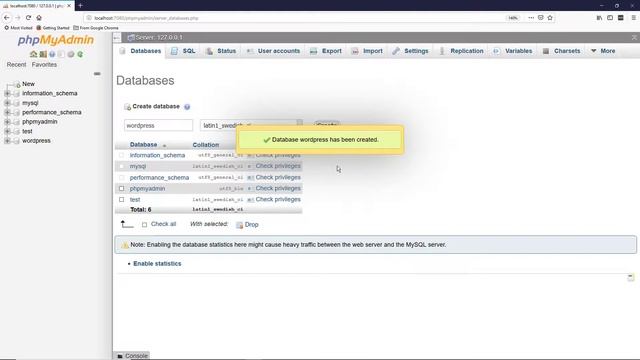Go to browser home page icon

coord(39,18)
